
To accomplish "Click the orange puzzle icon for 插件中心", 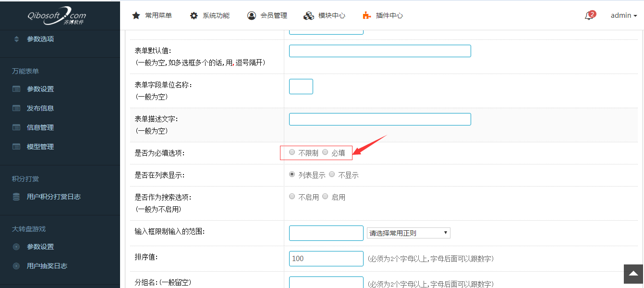I will pos(366,15).
